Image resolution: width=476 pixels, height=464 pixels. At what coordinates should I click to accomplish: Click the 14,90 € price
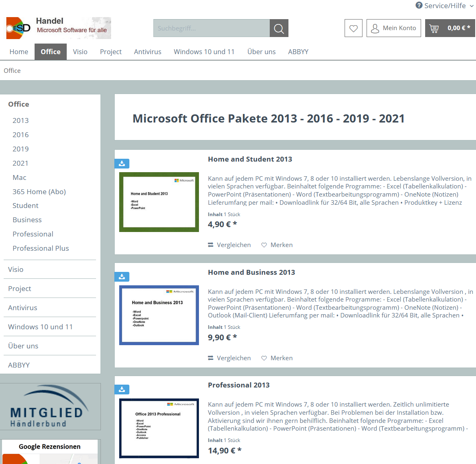(225, 451)
